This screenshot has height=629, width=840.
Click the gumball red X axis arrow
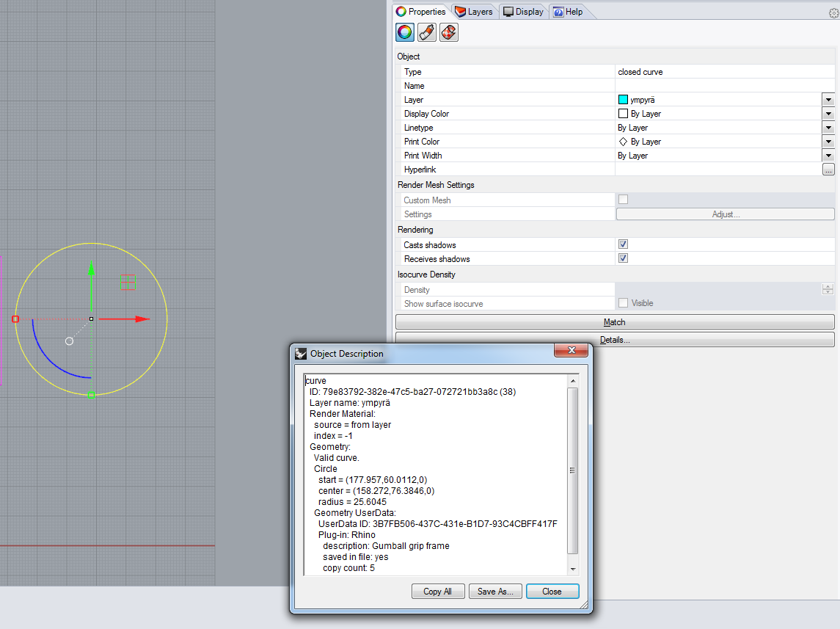[x=124, y=319]
